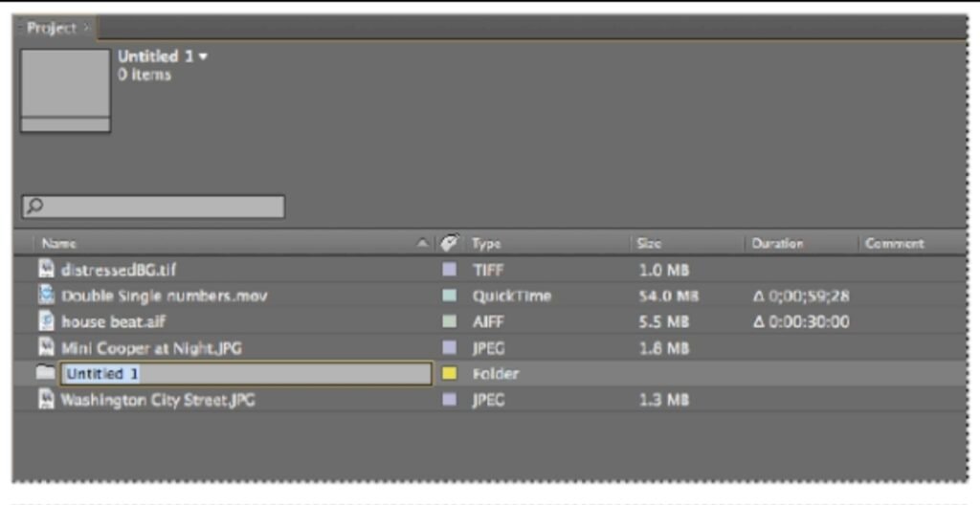Image resolution: width=980 pixels, height=505 pixels.
Task: Click the Comment column header
Action: click(894, 244)
